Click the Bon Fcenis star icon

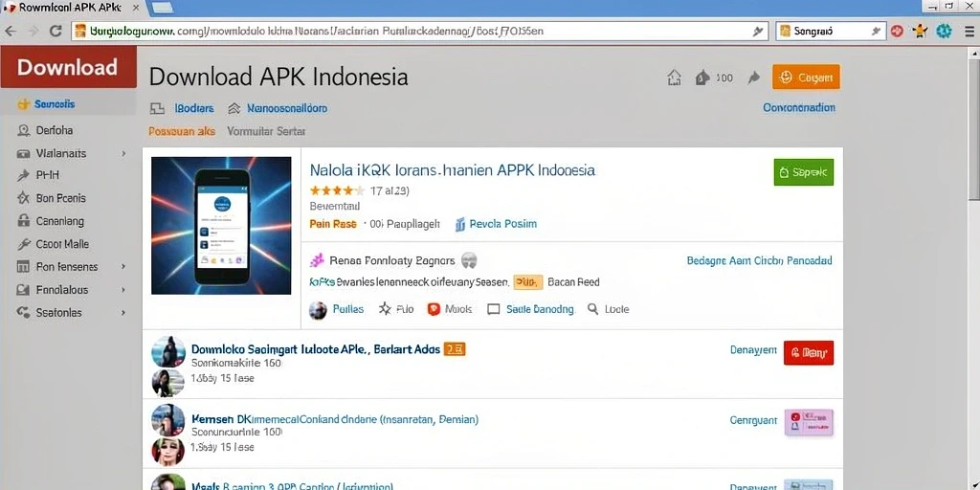coord(24,198)
